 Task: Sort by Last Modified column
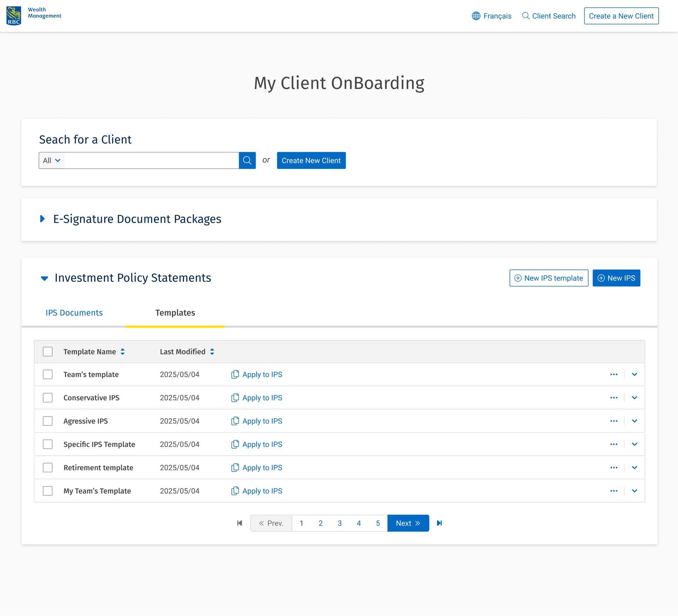coord(212,352)
